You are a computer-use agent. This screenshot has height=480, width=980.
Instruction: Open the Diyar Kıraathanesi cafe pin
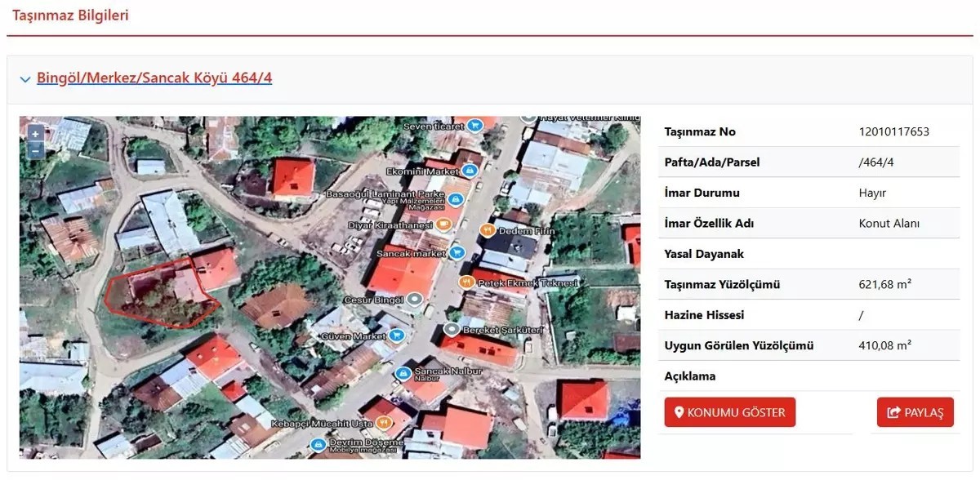point(443,224)
